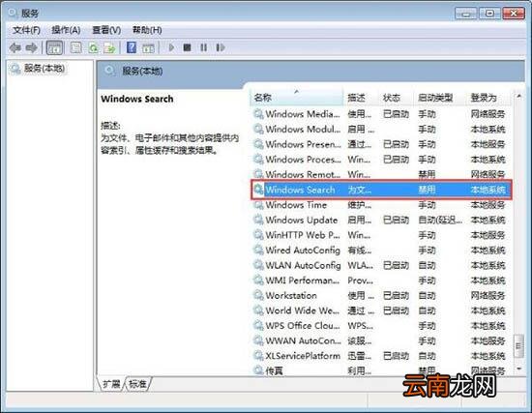The width and height of the screenshot is (532, 413).
Task: Sort by the 登录为 column header
Action: click(x=488, y=98)
